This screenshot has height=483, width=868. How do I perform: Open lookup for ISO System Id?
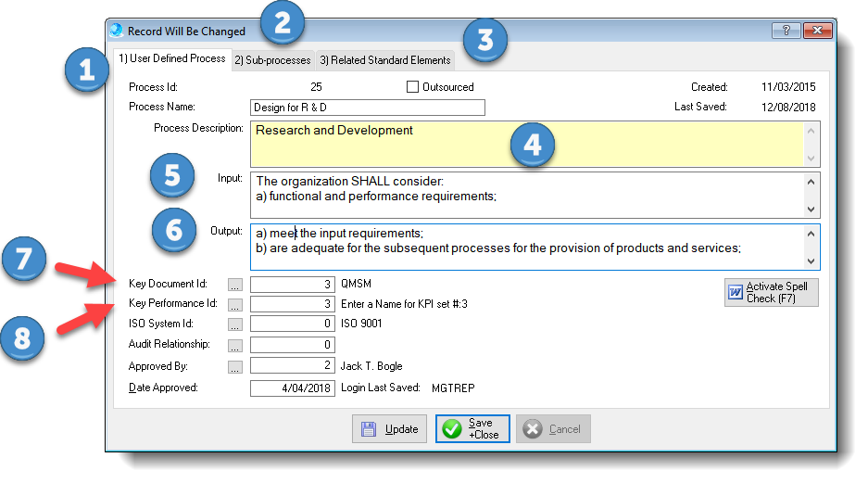(235, 324)
